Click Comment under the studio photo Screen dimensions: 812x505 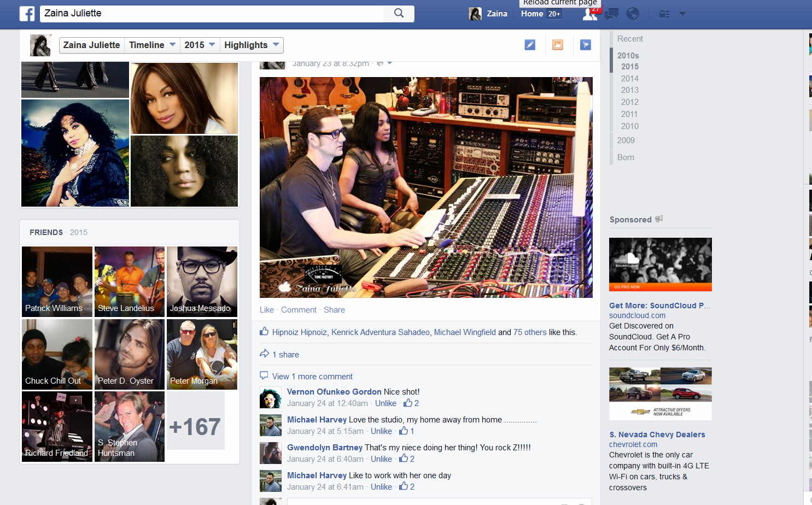click(299, 310)
